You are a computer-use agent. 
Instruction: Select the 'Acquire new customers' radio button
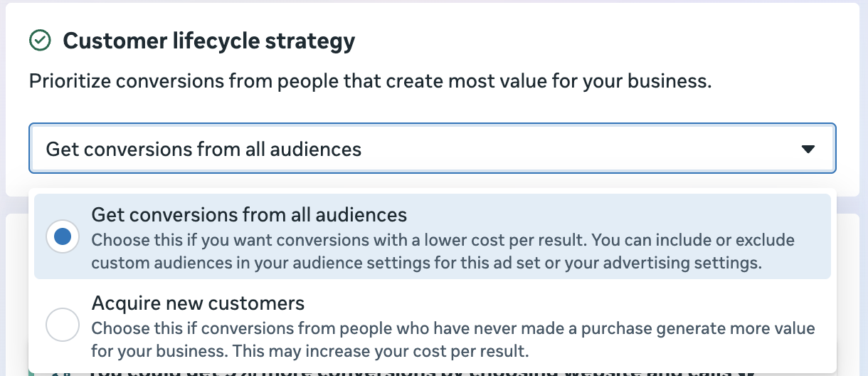63,325
